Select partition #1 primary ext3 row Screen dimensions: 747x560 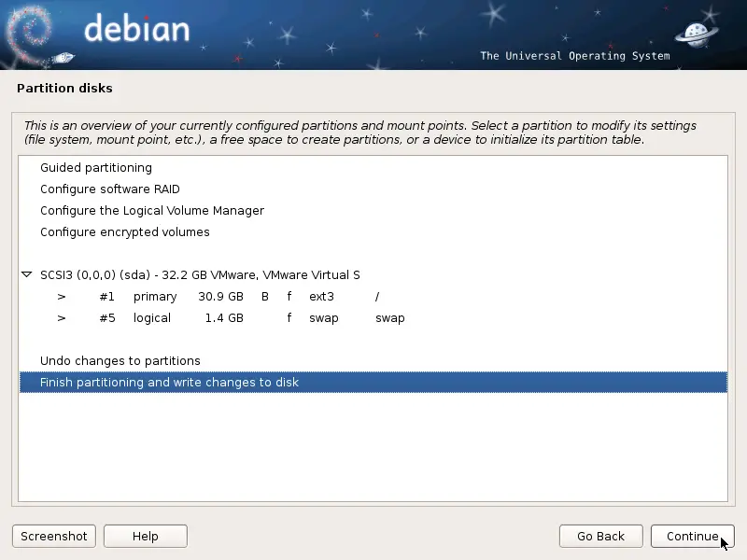373,296
